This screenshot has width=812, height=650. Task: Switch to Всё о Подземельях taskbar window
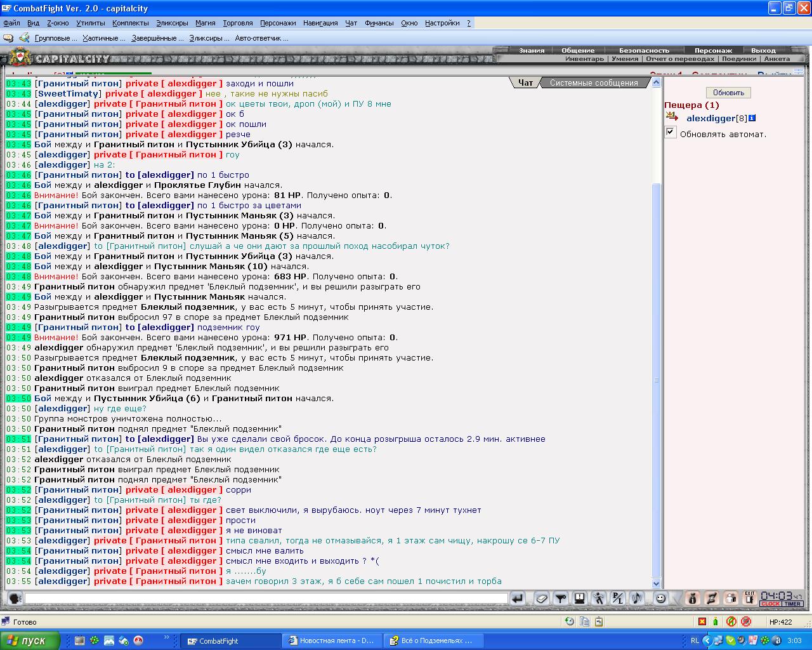click(x=433, y=640)
